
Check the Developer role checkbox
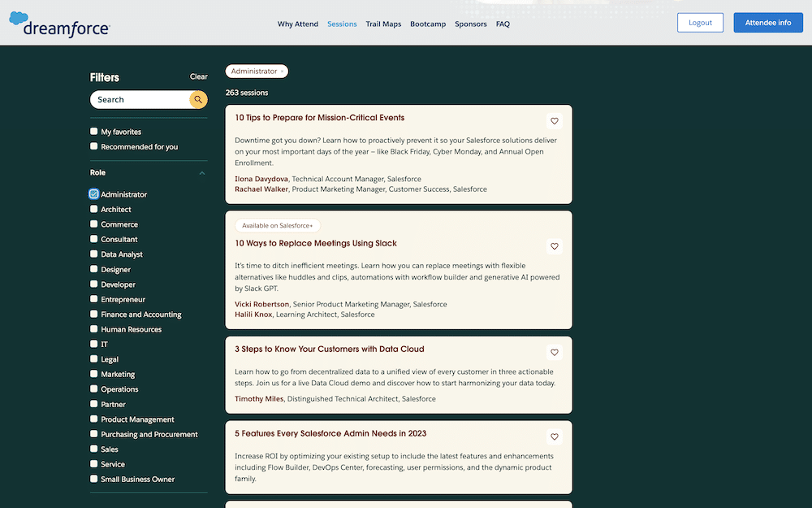[x=93, y=284]
